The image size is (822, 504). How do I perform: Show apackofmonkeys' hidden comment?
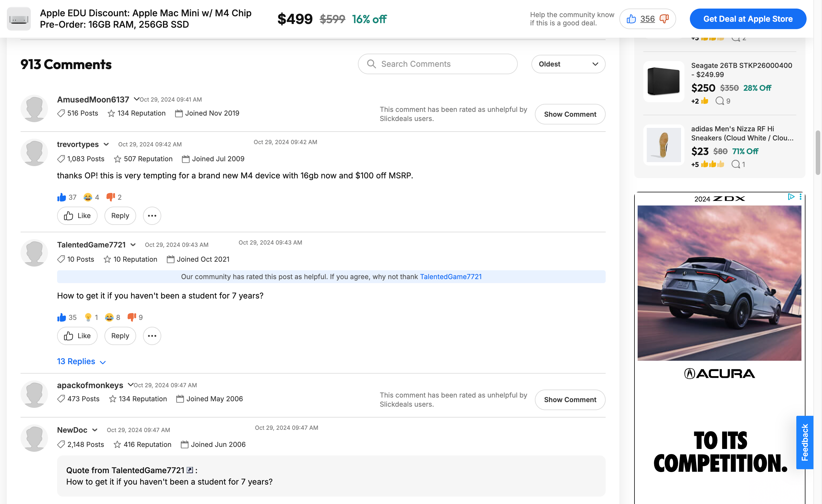click(570, 400)
